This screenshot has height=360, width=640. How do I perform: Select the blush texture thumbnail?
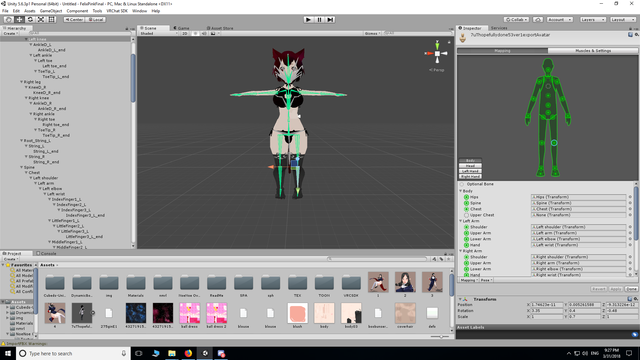(x=297, y=313)
